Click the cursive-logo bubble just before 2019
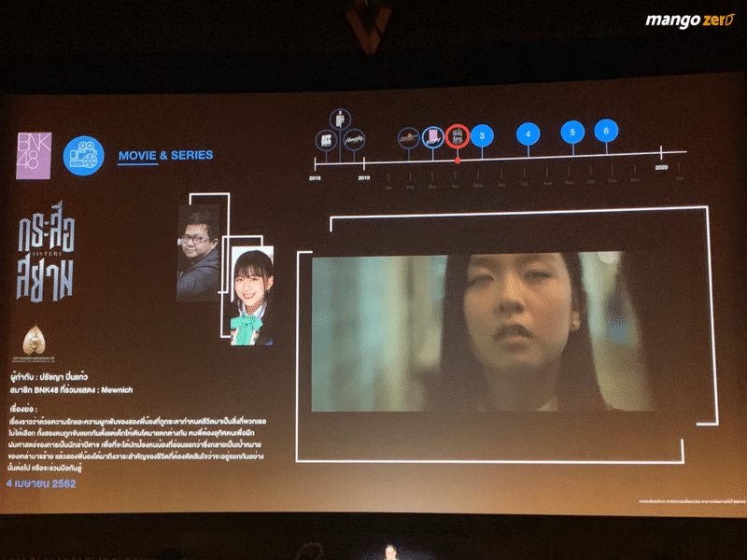747x560 pixels. 354,139
